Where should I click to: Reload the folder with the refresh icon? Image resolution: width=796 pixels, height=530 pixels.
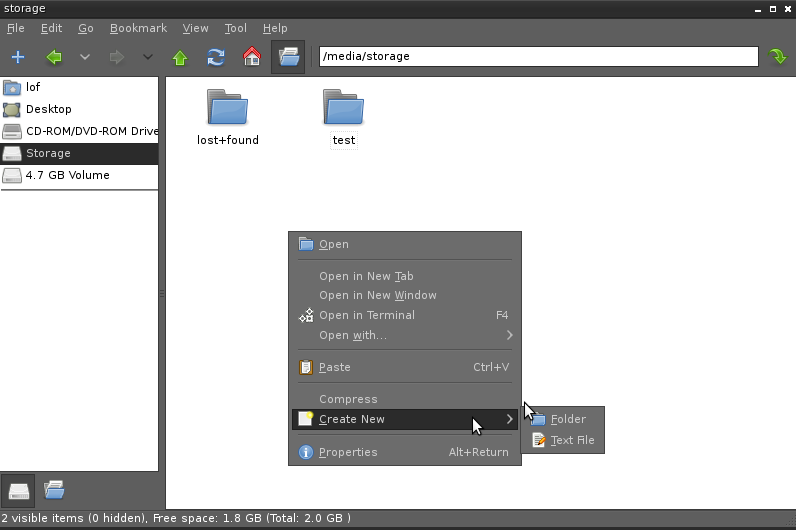click(x=216, y=57)
